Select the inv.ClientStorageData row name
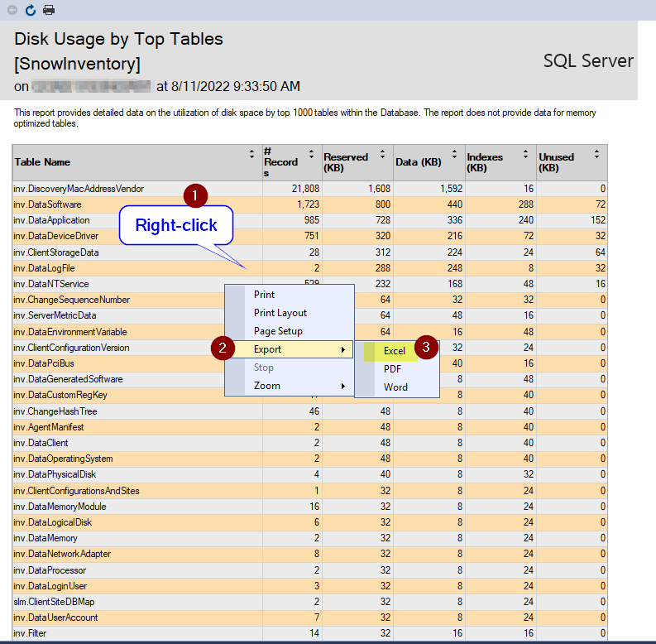The height and width of the screenshot is (644, 656). coord(55,252)
